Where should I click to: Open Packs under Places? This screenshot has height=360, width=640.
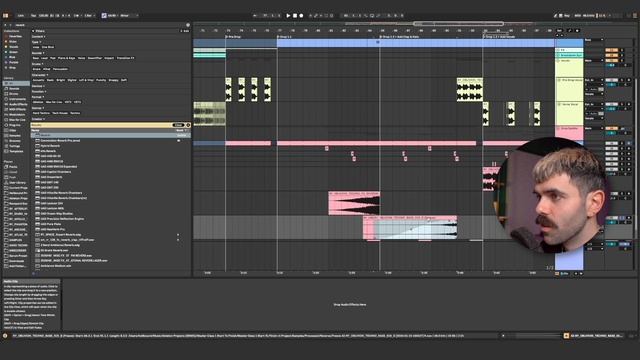13,167
